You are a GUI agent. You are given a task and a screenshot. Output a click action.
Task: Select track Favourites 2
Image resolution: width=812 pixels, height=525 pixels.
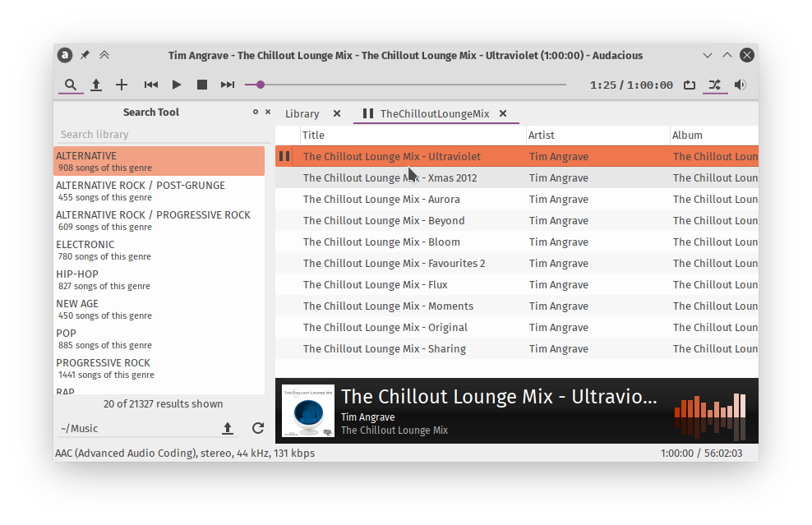[x=517, y=263]
